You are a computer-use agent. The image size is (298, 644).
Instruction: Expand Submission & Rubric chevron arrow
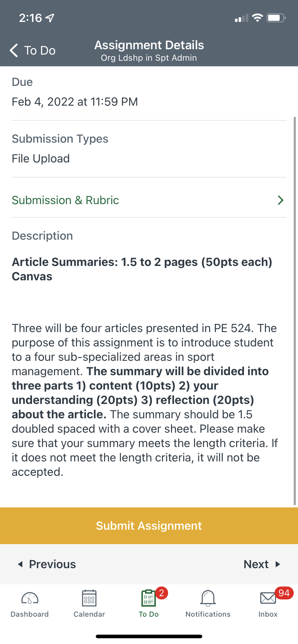pyautogui.click(x=281, y=200)
